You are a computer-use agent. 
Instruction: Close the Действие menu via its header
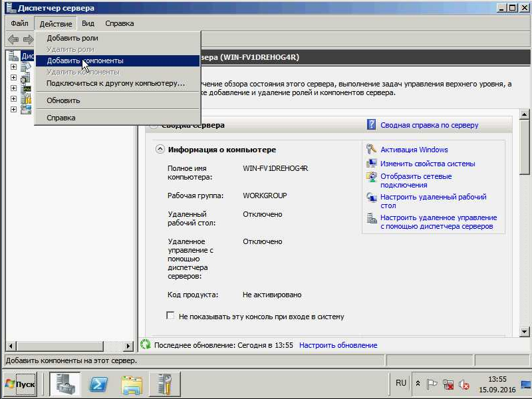point(56,24)
